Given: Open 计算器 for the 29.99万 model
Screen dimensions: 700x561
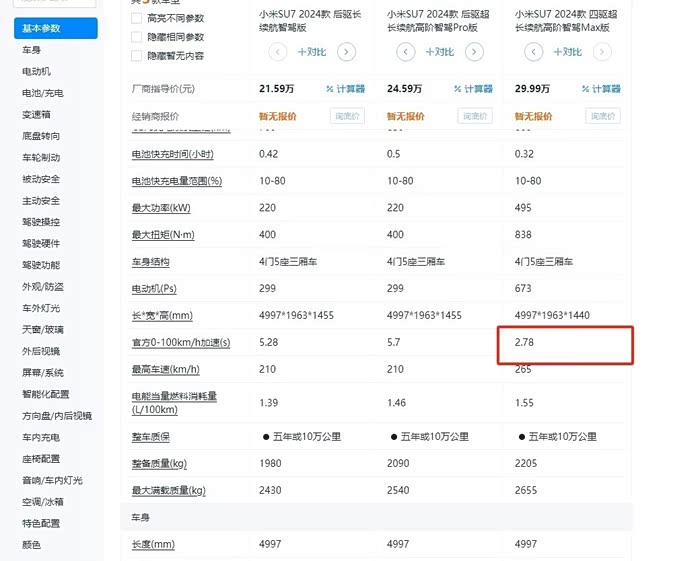Looking at the screenshot, I should (x=600, y=89).
